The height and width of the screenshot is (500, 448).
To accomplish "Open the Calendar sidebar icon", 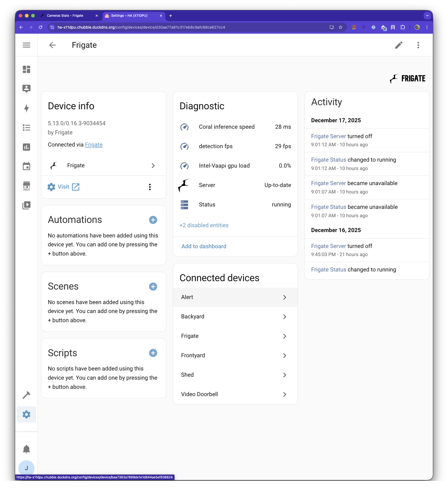I will click(x=26, y=166).
